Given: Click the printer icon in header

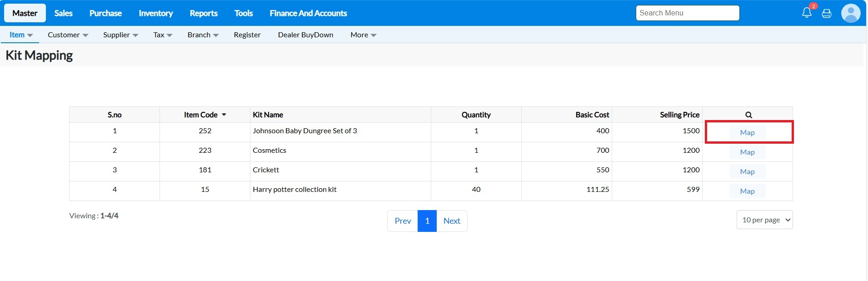Looking at the screenshot, I should (x=827, y=14).
